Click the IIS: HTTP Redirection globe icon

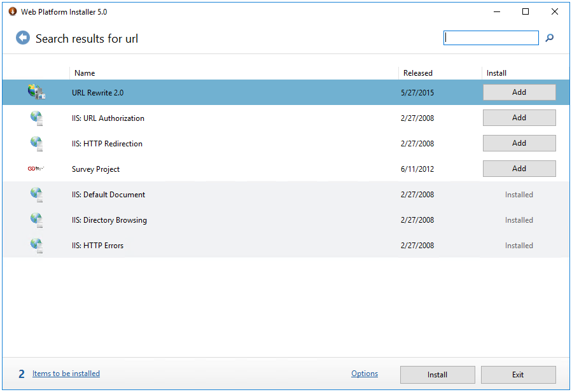tap(36, 143)
